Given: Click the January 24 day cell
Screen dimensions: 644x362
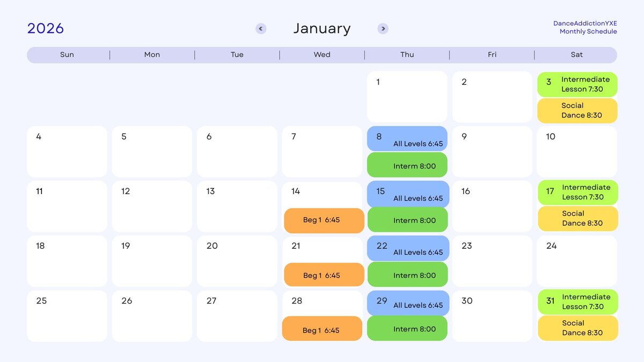Looking at the screenshot, I should tap(577, 261).
